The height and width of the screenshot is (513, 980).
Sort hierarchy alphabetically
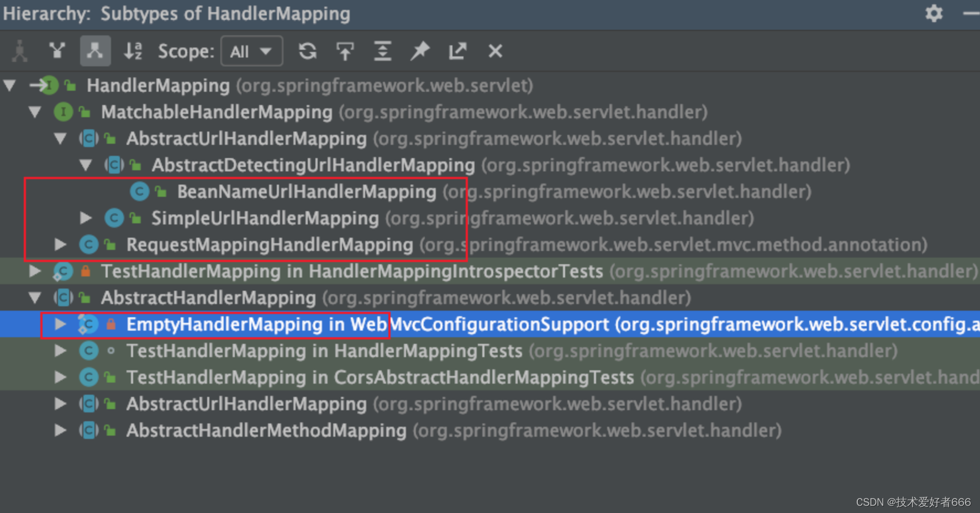133,51
